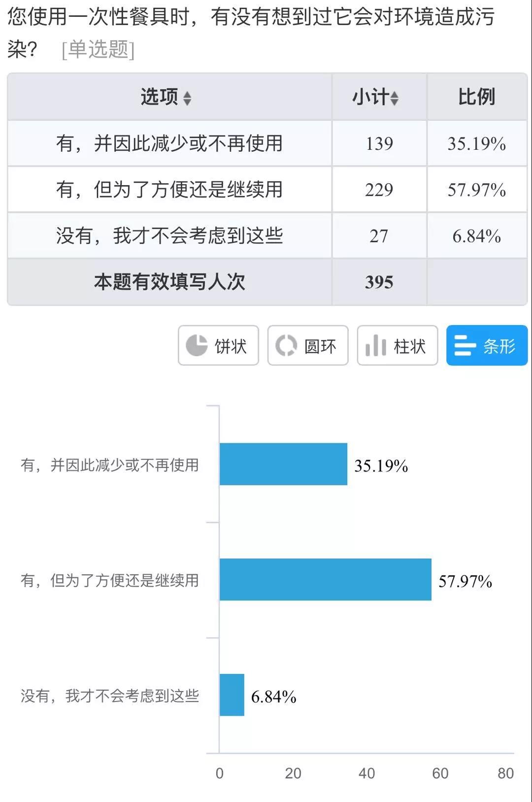Select the 条形 chart button
The image size is (532, 802).
pyautogui.click(x=487, y=345)
